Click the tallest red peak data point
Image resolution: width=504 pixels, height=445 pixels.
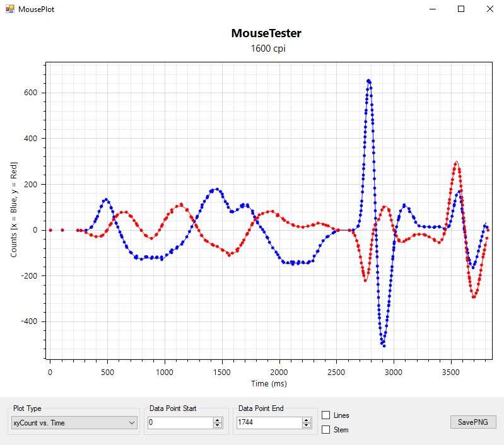456,163
